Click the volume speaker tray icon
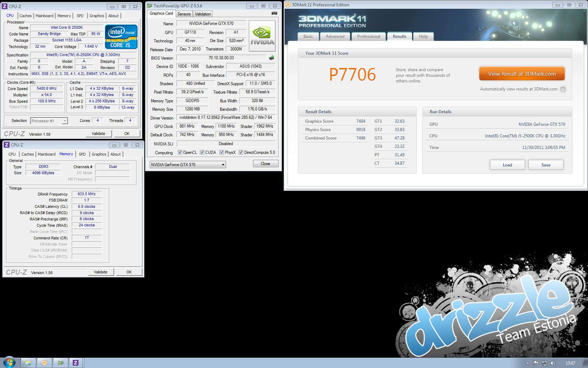The image size is (588, 368). pos(553,363)
